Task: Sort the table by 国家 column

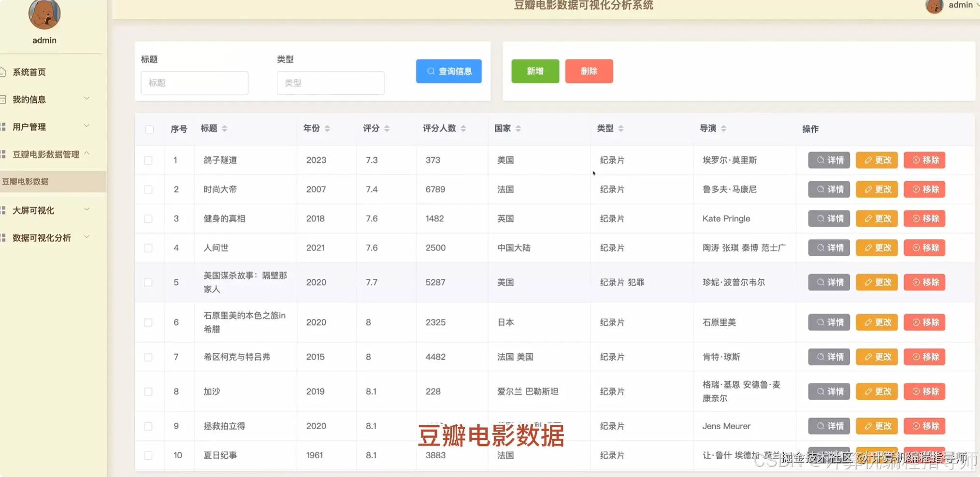Action: 518,129
